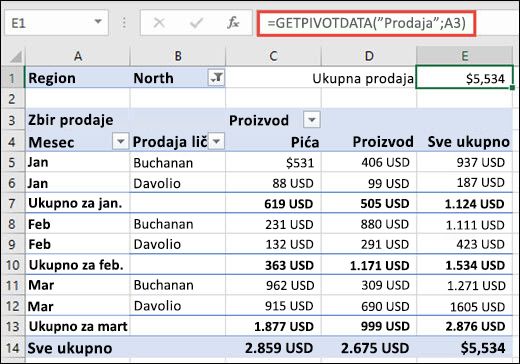Click the 99 USD cell
This screenshot has height=364, width=520.
click(369, 183)
